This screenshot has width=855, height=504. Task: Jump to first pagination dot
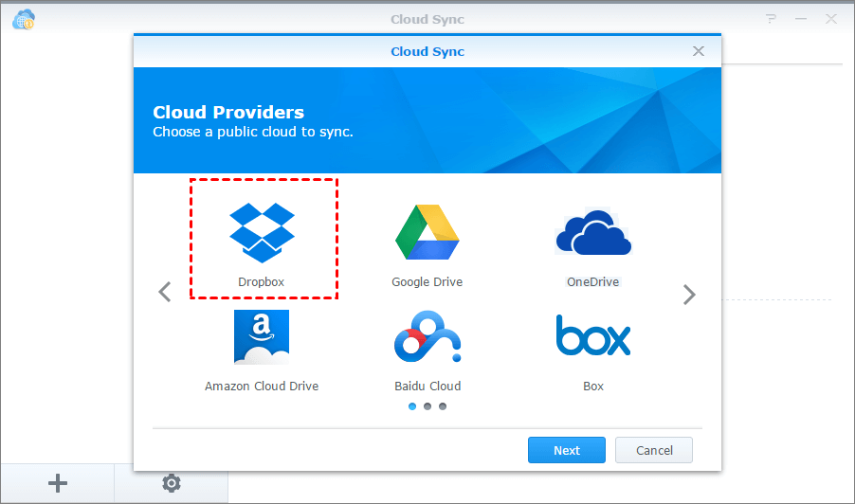click(x=412, y=405)
